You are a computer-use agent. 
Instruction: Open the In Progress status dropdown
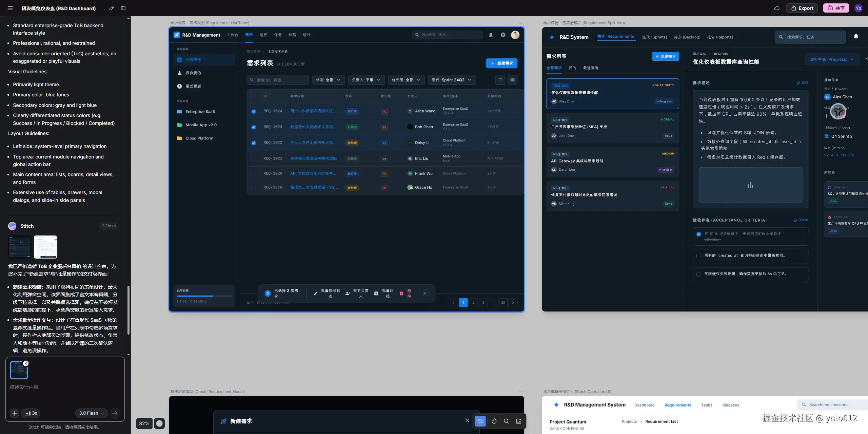832,59
